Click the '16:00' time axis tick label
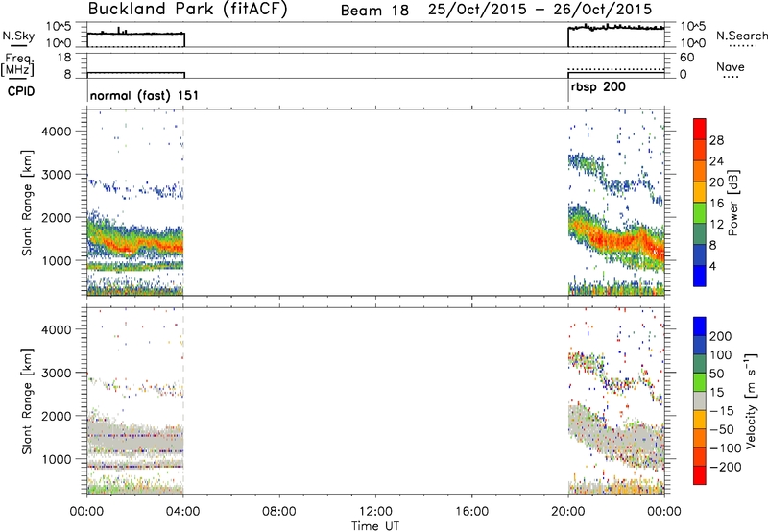 coord(471,512)
